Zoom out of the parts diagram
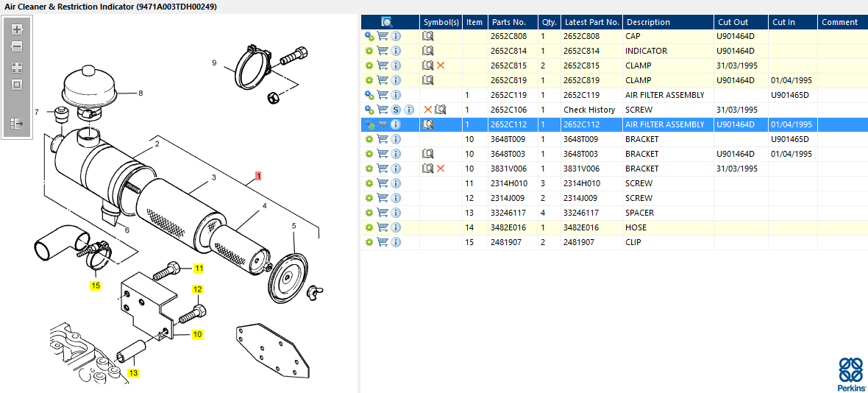 click(x=17, y=46)
